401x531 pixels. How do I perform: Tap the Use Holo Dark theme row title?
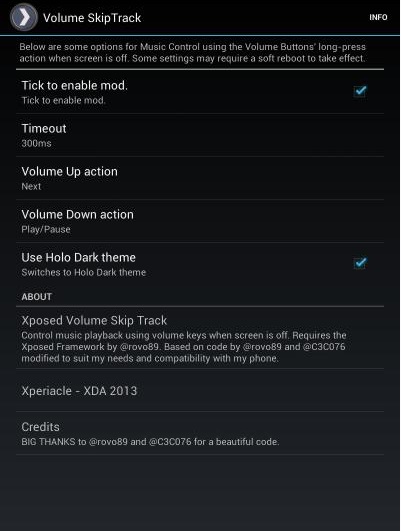coord(79,257)
